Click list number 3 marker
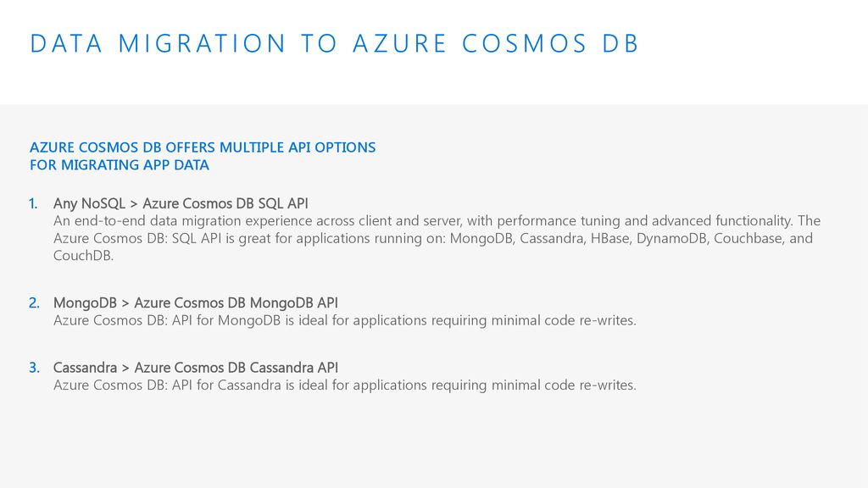The image size is (868, 488). (34, 368)
